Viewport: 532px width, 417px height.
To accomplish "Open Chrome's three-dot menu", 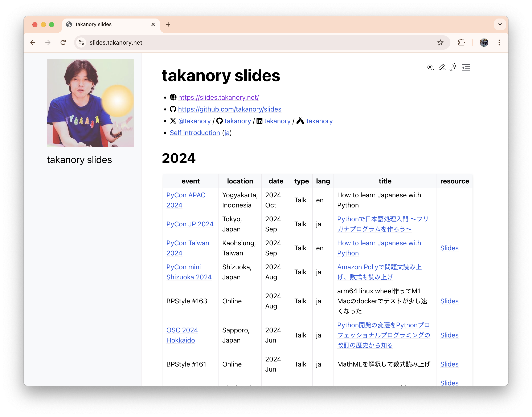I will tap(499, 42).
